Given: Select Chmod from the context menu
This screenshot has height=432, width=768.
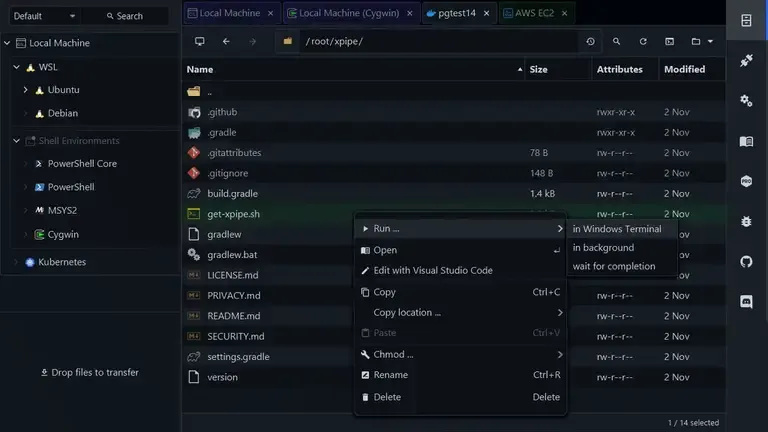Looking at the screenshot, I should (x=393, y=354).
